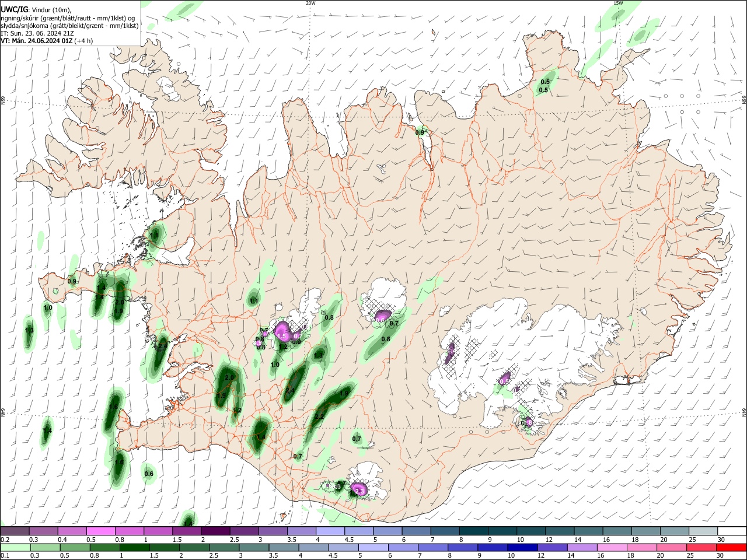Click the '0.6' rainfall value offshore southwest
This screenshot has height=560, width=747.
(x=149, y=474)
